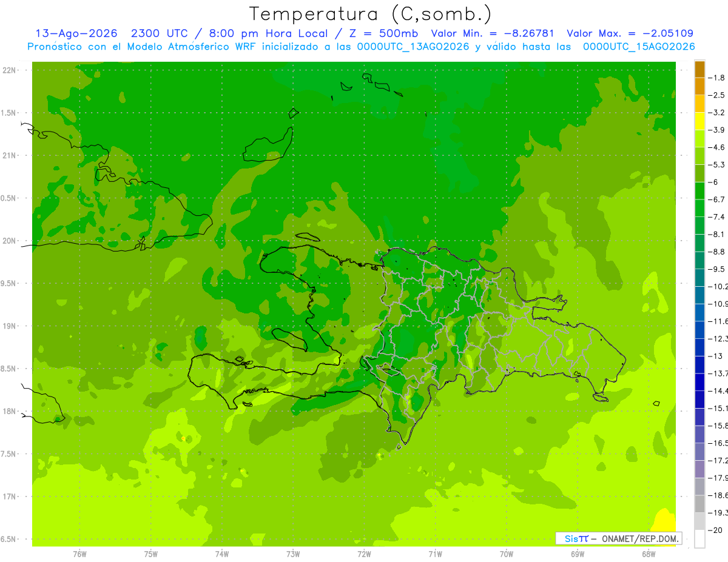The height and width of the screenshot is (562, 728).
Task: Click the '-9.5' color scale label
Action: tap(717, 269)
